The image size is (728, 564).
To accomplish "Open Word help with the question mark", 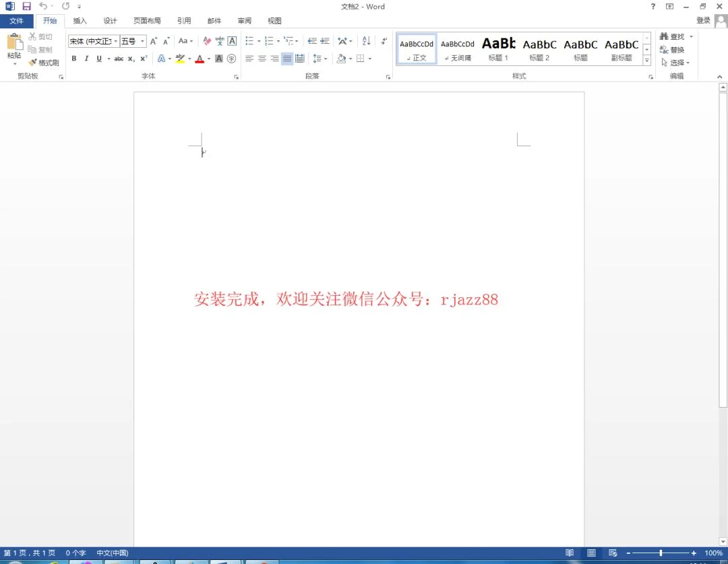I will click(653, 7).
